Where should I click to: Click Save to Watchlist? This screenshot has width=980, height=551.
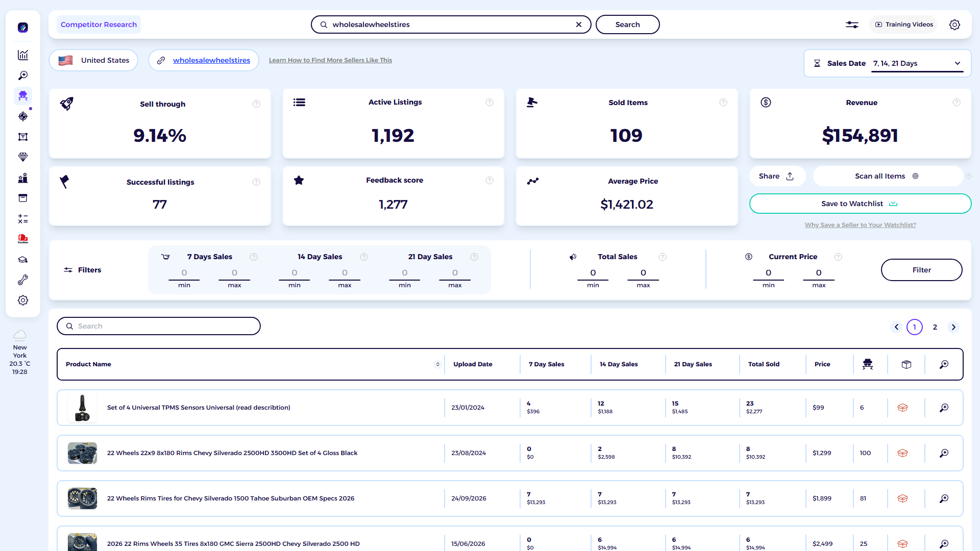coord(860,204)
